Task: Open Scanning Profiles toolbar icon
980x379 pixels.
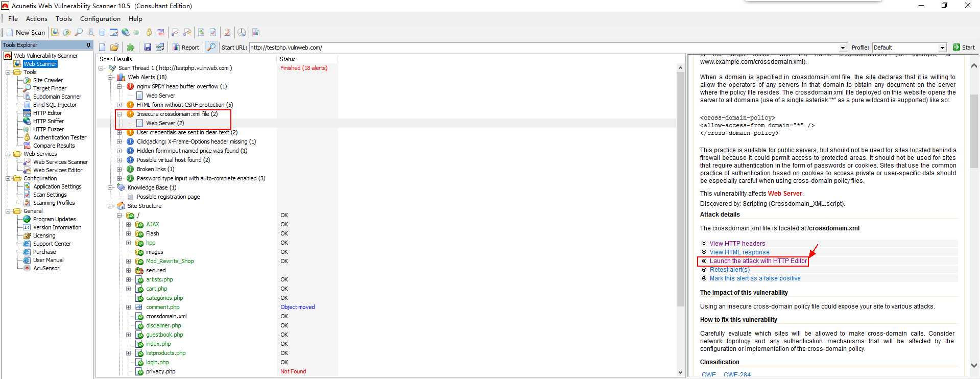Action: (227, 32)
